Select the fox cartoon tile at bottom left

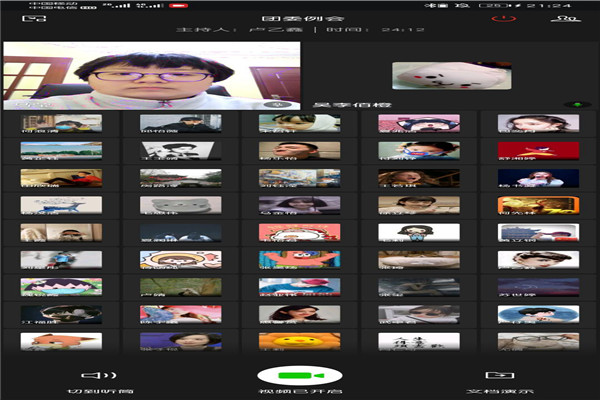point(61,342)
